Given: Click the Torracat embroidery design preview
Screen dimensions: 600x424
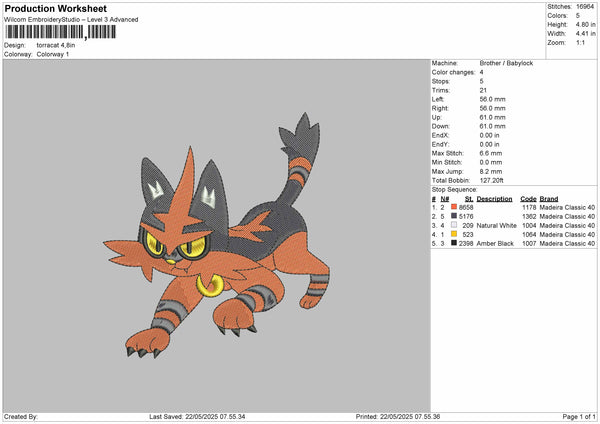Looking at the screenshot, I should (217, 237).
